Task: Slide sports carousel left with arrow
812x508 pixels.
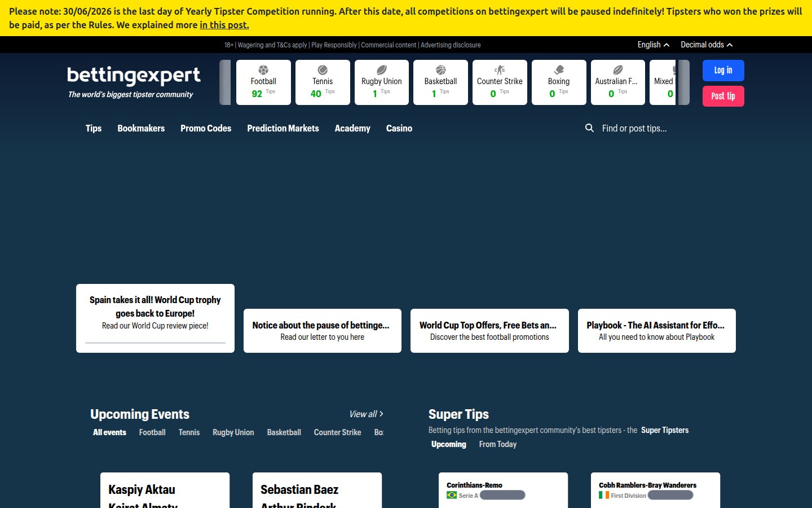Action: (225, 82)
